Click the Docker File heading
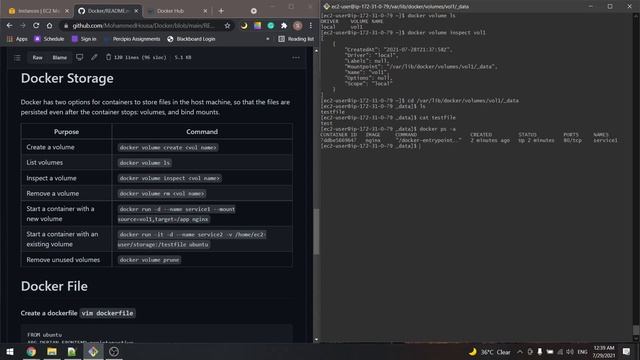Viewport: 640px width, 360px height. (x=54, y=286)
